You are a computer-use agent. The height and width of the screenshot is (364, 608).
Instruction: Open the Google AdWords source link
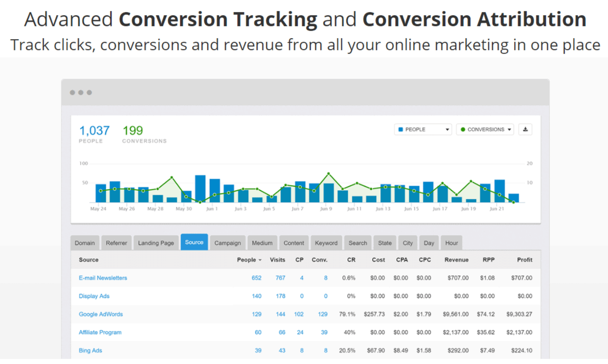click(x=101, y=314)
